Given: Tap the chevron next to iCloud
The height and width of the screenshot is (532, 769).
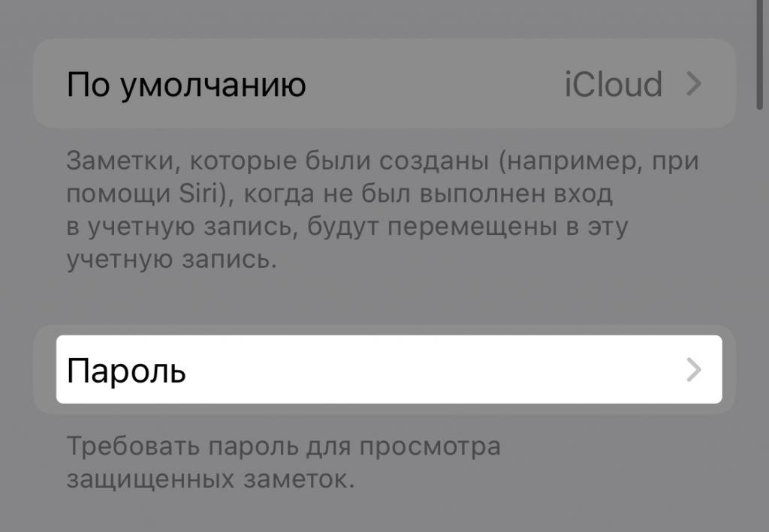Looking at the screenshot, I should coord(694,84).
